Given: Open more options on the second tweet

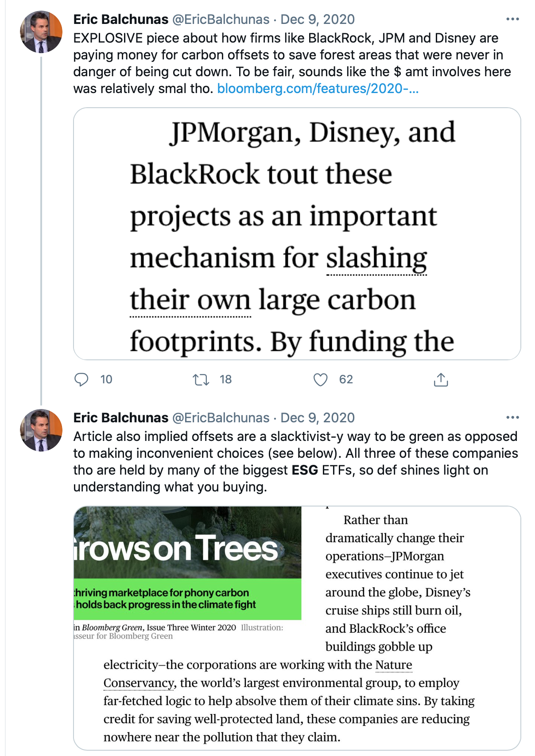Looking at the screenshot, I should tap(512, 417).
